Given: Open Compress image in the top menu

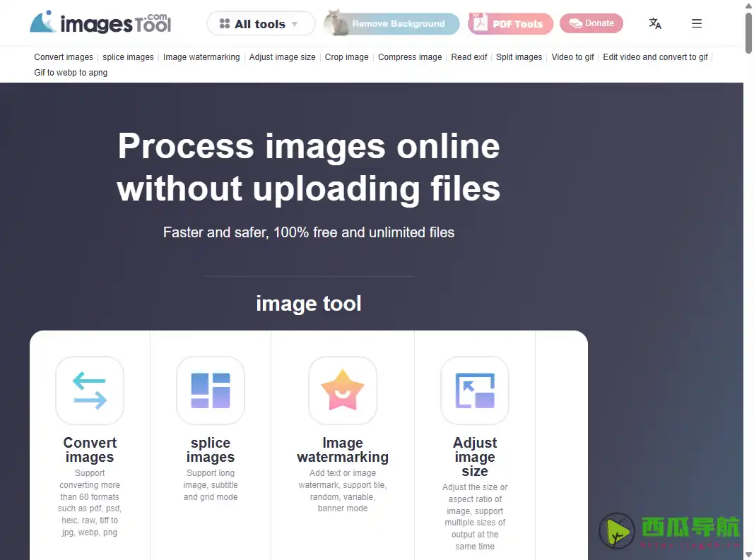Looking at the screenshot, I should [x=410, y=57].
